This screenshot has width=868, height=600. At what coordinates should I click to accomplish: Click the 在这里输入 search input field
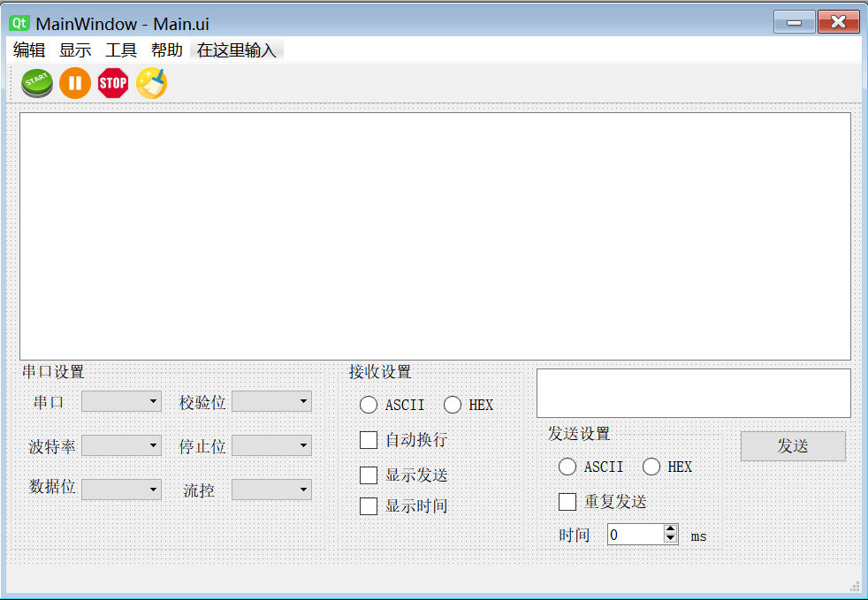tap(236, 49)
